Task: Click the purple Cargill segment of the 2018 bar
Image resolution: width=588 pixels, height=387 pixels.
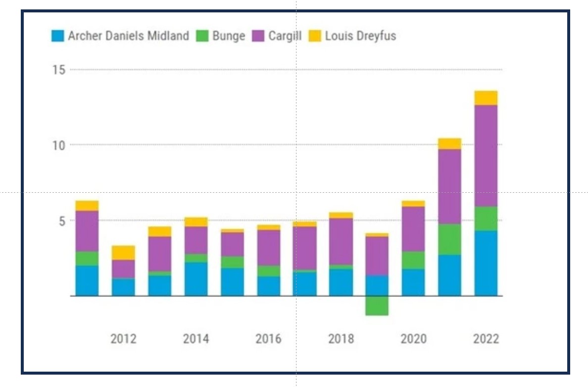Action: coord(341,241)
